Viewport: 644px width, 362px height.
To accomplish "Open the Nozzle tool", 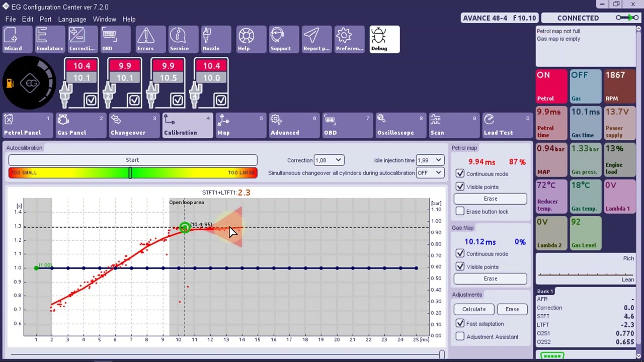I will 215,39.
